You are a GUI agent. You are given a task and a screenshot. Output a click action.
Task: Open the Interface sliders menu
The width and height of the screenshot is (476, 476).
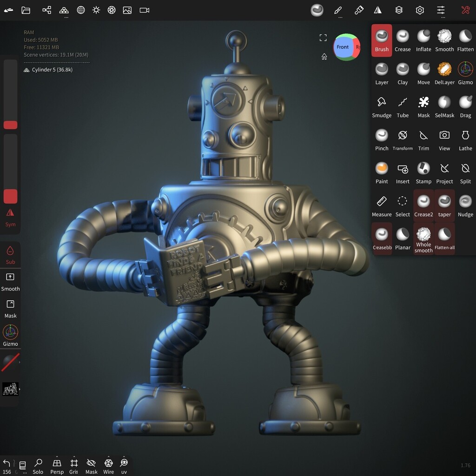tap(441, 10)
